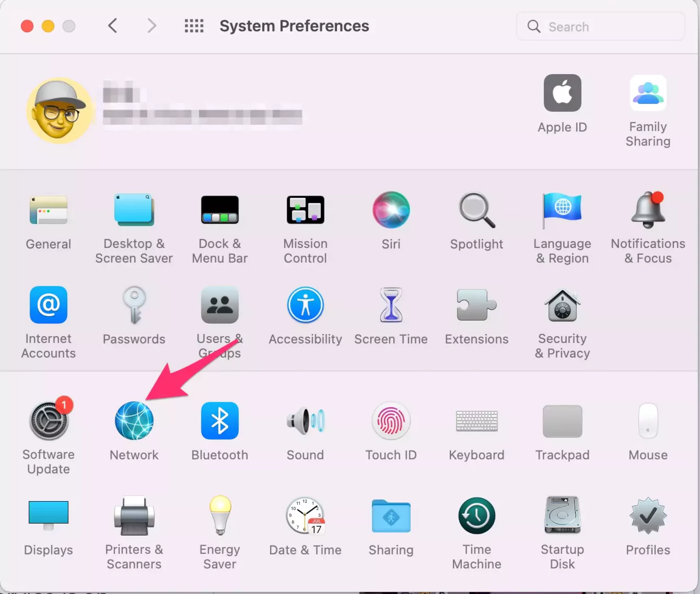700x594 pixels.
Task: Open the General preferences pane
Action: 49,210
